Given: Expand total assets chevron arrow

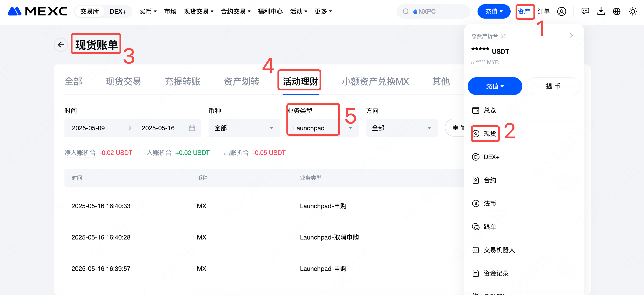Looking at the screenshot, I should coord(571,36).
